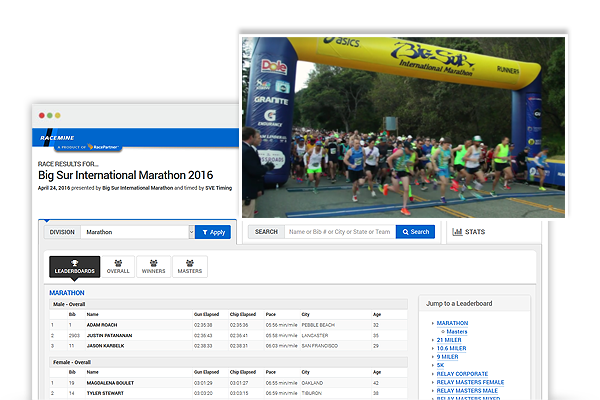Click the red window close dot
The width and height of the screenshot is (600, 400).
click(42, 115)
